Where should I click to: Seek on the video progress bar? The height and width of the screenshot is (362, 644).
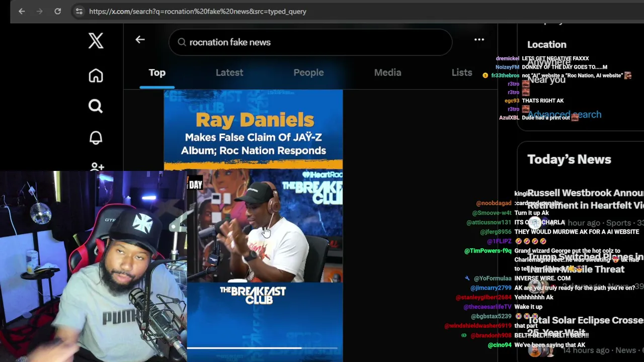point(262,347)
